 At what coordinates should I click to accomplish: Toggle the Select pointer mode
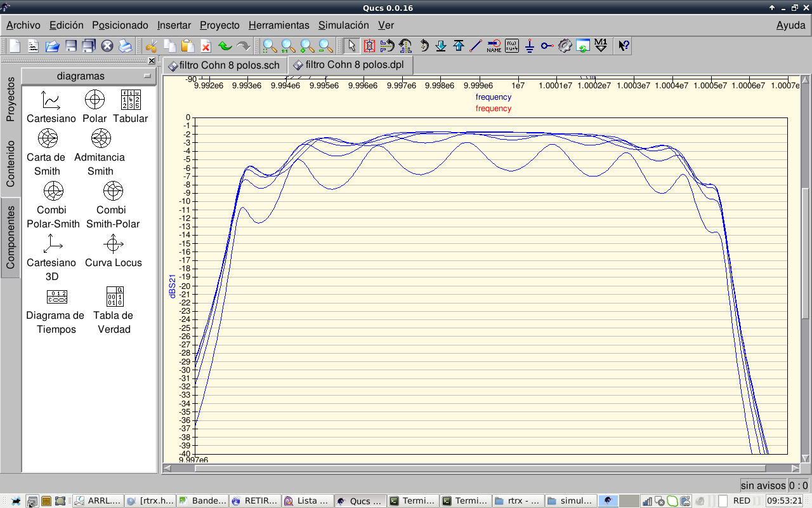352,46
